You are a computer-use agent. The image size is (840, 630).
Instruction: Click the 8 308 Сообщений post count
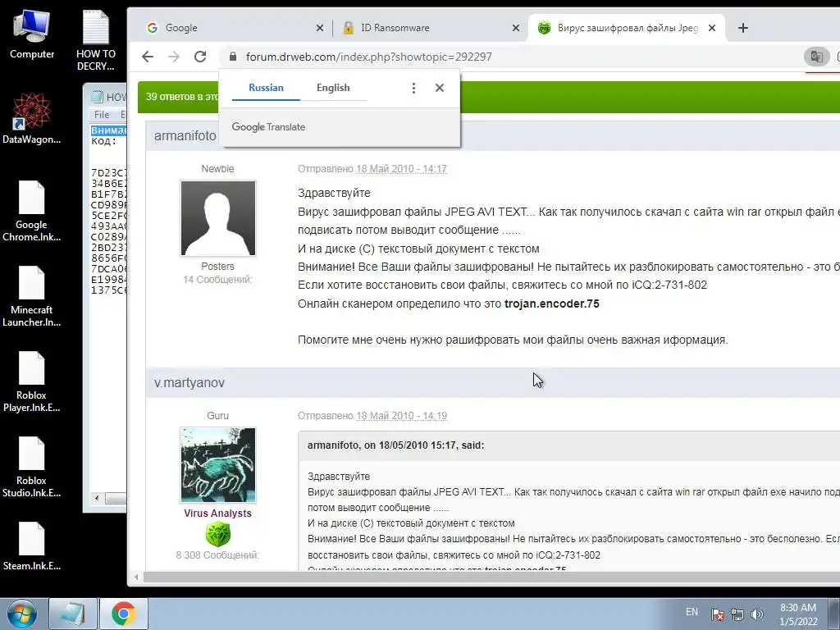pos(217,555)
